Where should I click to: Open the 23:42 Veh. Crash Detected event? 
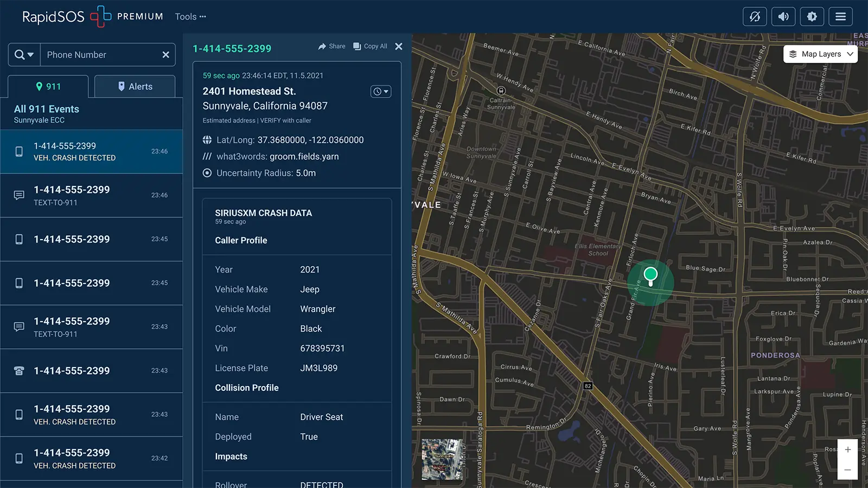pyautogui.click(x=91, y=459)
